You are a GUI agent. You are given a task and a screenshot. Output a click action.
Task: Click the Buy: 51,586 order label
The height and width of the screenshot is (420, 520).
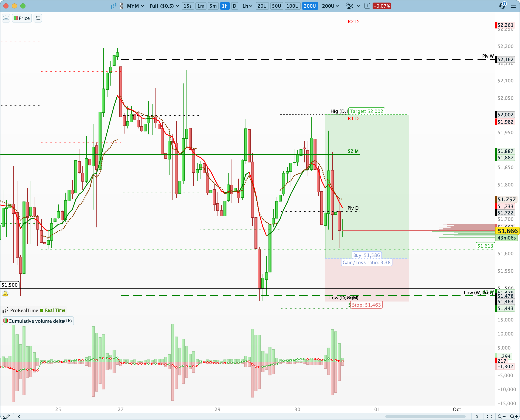tap(366, 255)
